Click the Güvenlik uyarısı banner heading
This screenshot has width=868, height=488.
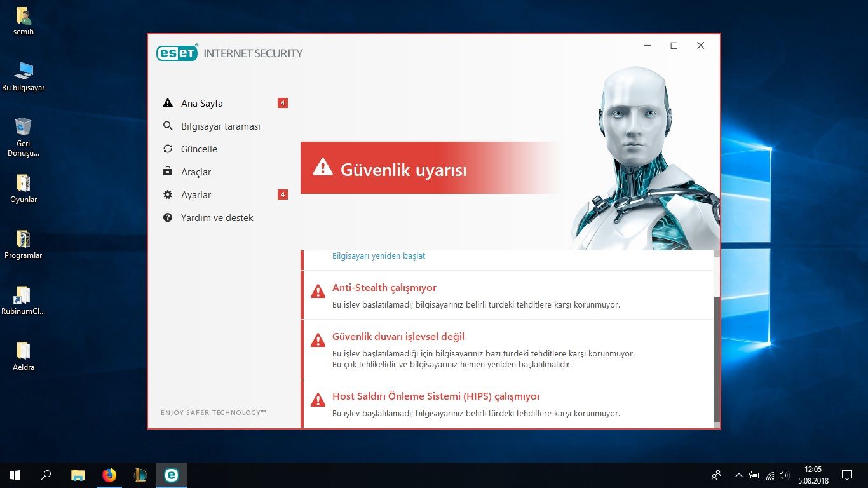pos(403,170)
